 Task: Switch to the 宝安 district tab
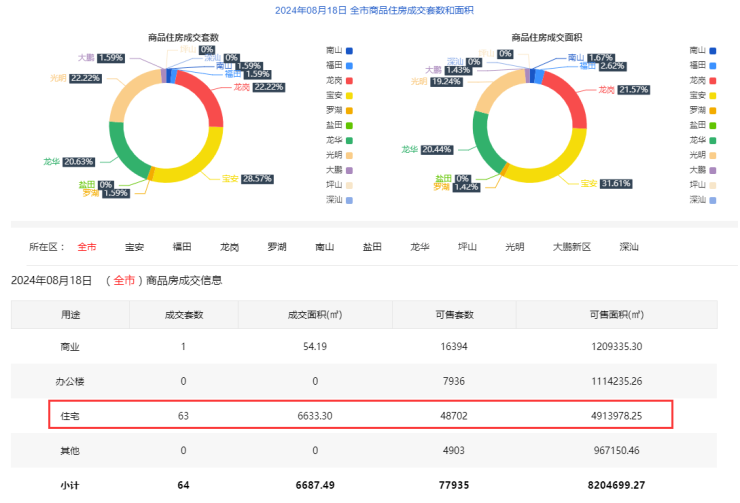tap(134, 246)
